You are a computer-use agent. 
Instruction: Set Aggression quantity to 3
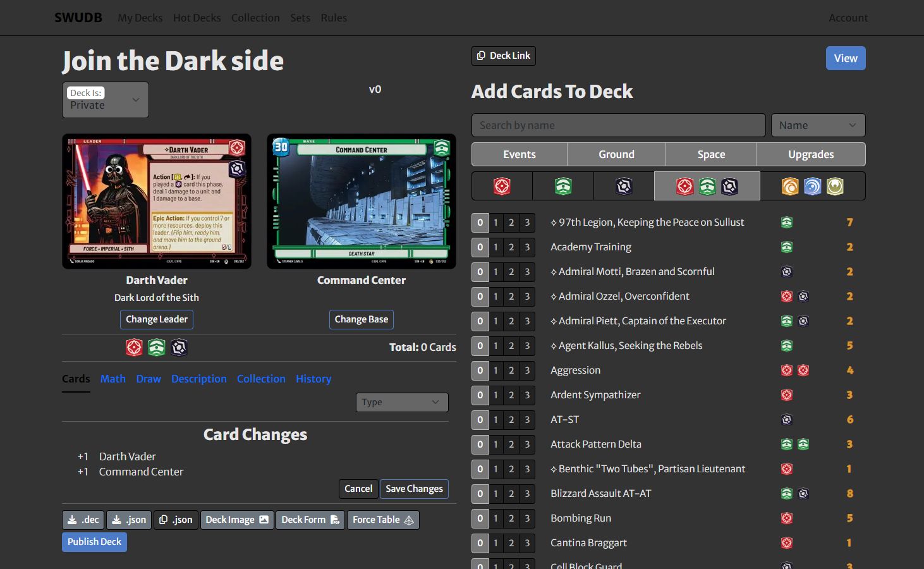click(x=527, y=370)
